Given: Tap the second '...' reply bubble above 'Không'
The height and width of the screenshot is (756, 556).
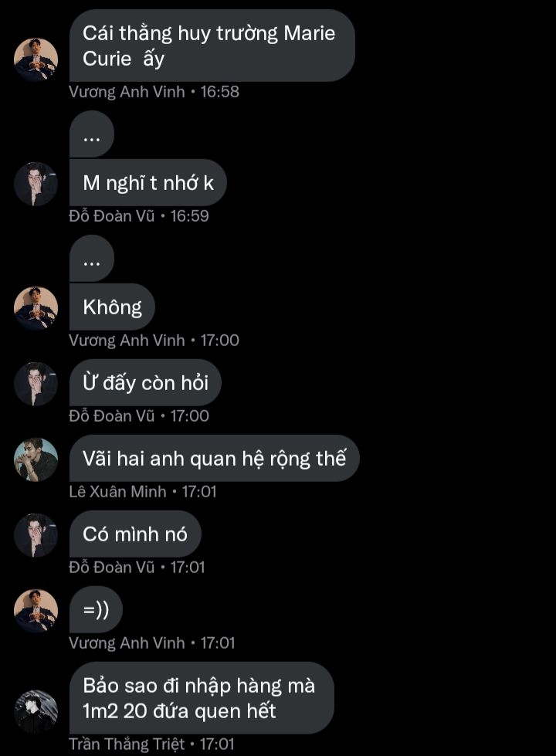Looking at the screenshot, I should (92, 258).
